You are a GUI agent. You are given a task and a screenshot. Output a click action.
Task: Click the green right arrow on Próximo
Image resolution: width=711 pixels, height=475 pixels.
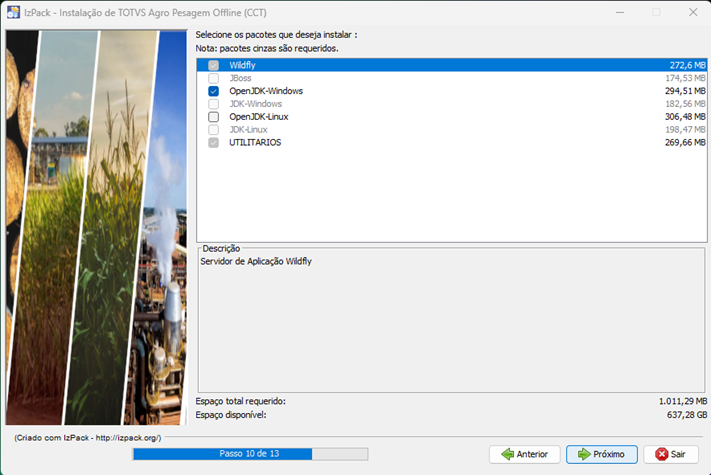click(584, 454)
